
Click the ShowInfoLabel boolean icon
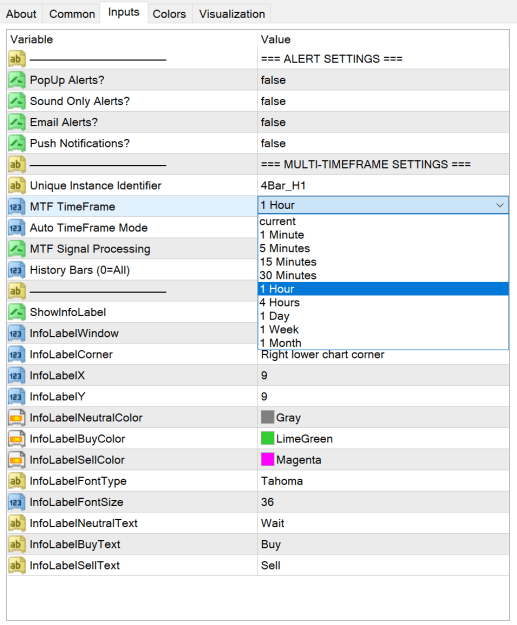click(17, 312)
